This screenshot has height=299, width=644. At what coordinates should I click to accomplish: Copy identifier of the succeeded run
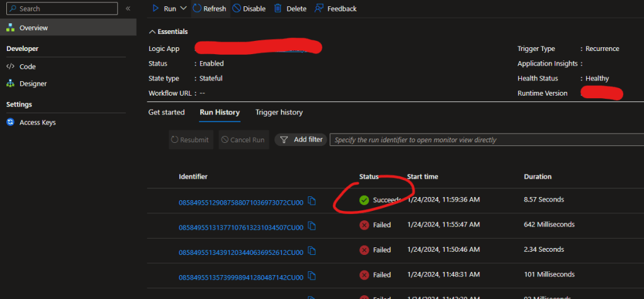click(x=312, y=201)
